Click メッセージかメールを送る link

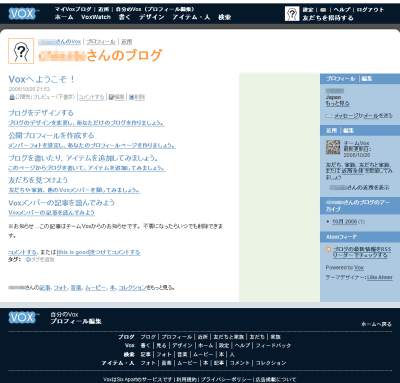tap(363, 116)
